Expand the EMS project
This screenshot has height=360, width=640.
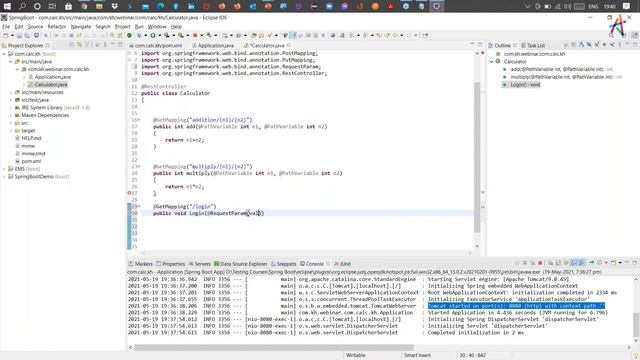pyautogui.click(x=4, y=169)
